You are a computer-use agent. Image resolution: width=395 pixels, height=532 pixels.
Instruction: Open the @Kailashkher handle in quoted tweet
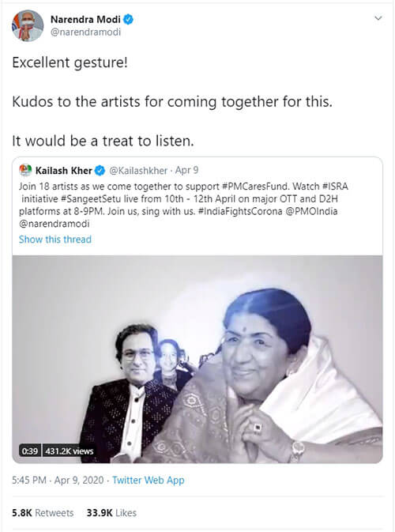click(x=138, y=170)
